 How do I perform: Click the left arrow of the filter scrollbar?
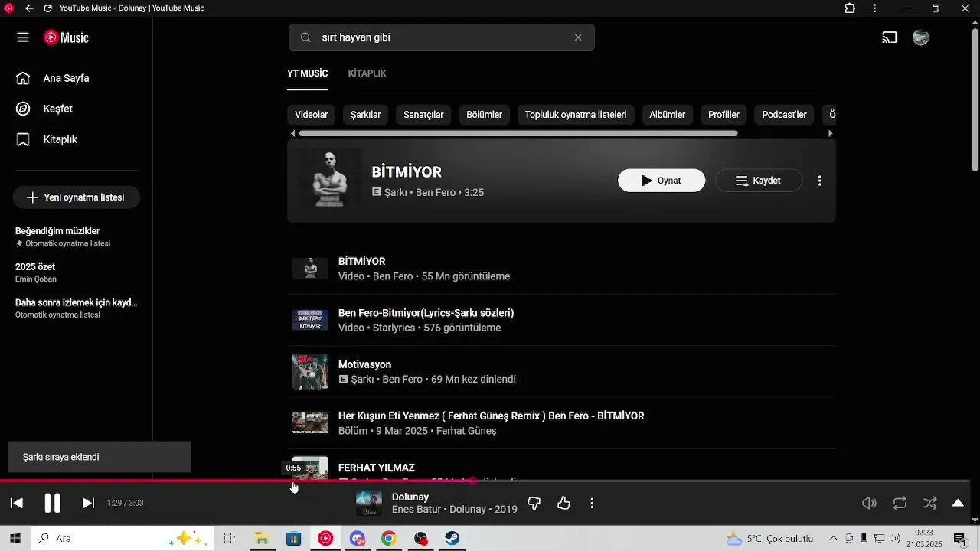(292, 134)
